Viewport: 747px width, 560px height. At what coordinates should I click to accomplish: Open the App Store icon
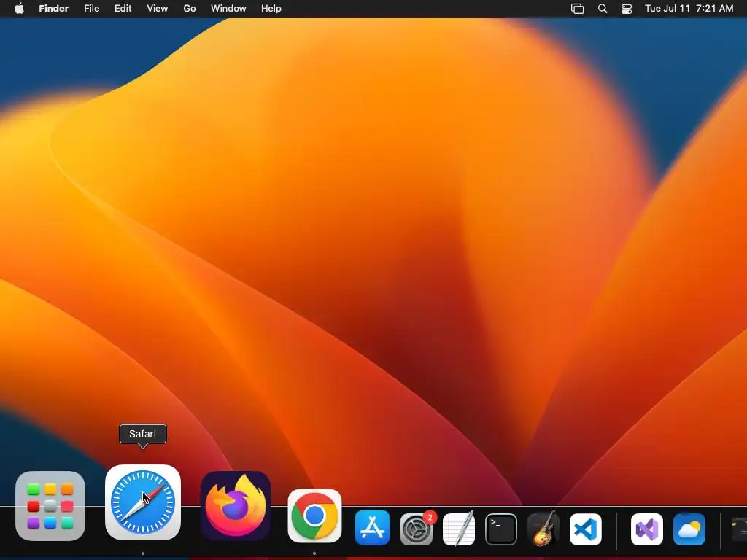373,528
